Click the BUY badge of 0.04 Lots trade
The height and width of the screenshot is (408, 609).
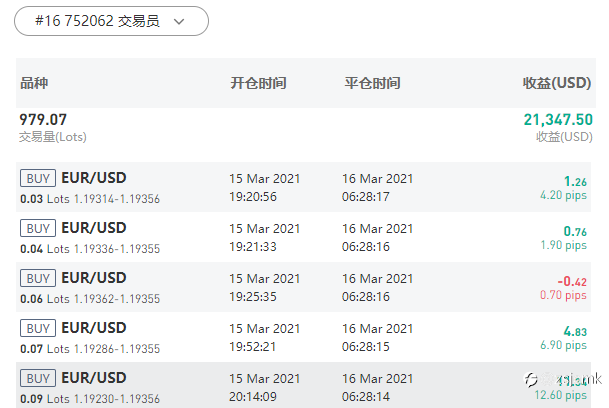(38, 228)
